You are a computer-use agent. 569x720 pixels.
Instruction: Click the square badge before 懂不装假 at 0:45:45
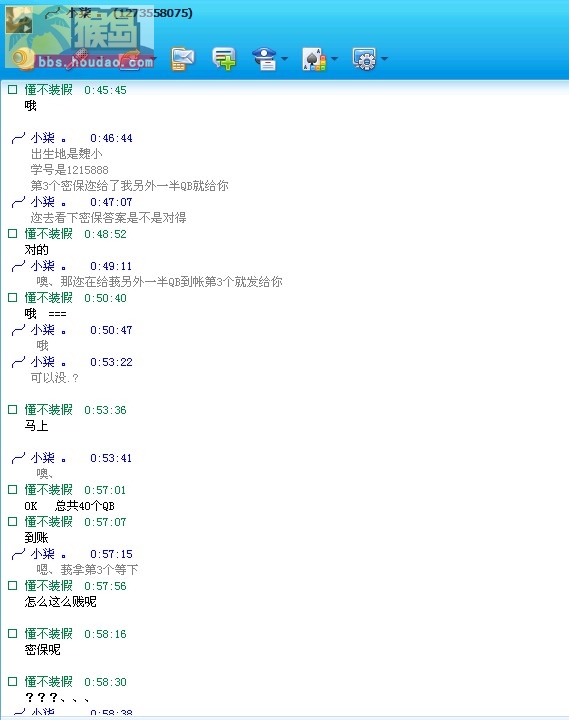pos(12,90)
